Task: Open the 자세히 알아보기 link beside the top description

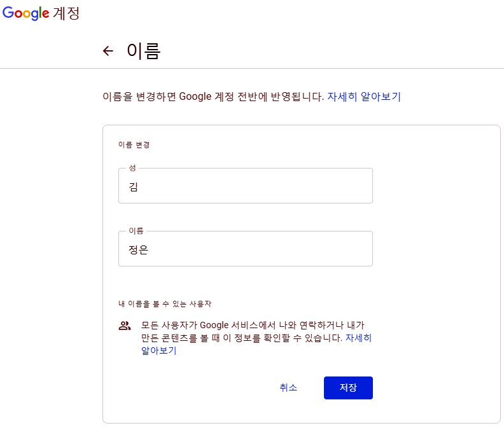Action: 364,97
